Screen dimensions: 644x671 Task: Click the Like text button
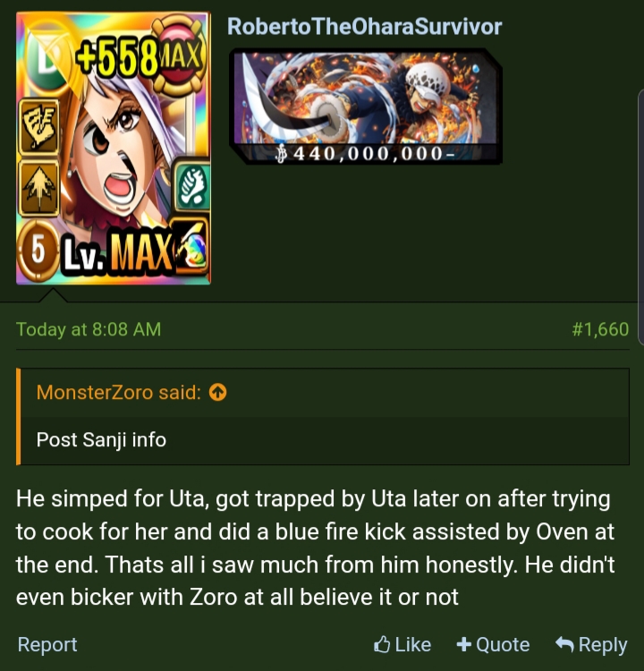pyautogui.click(x=413, y=644)
